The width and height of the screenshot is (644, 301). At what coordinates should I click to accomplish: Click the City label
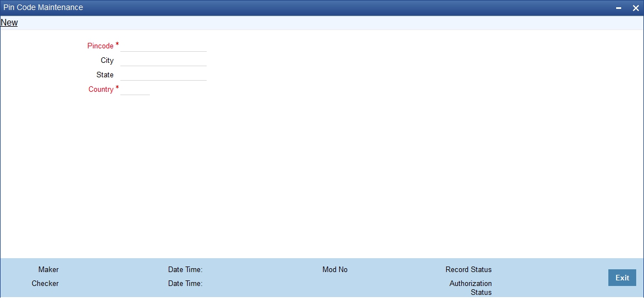pos(107,60)
